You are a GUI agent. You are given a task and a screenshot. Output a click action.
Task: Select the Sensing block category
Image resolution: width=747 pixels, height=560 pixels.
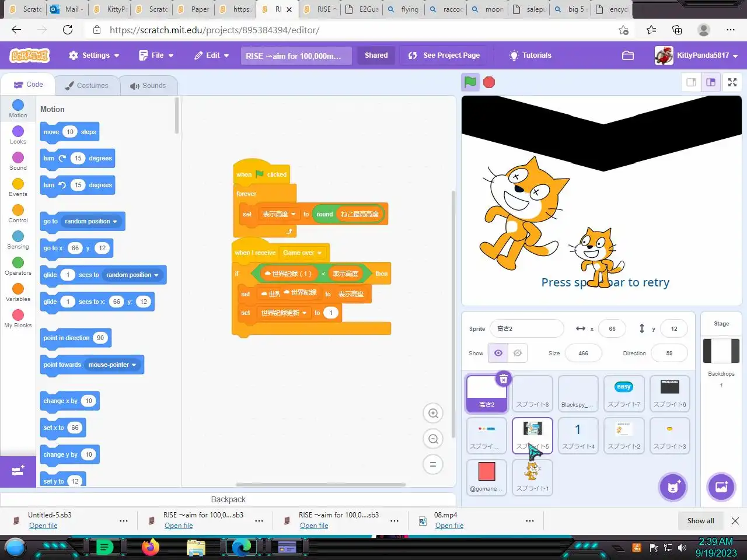click(x=18, y=240)
